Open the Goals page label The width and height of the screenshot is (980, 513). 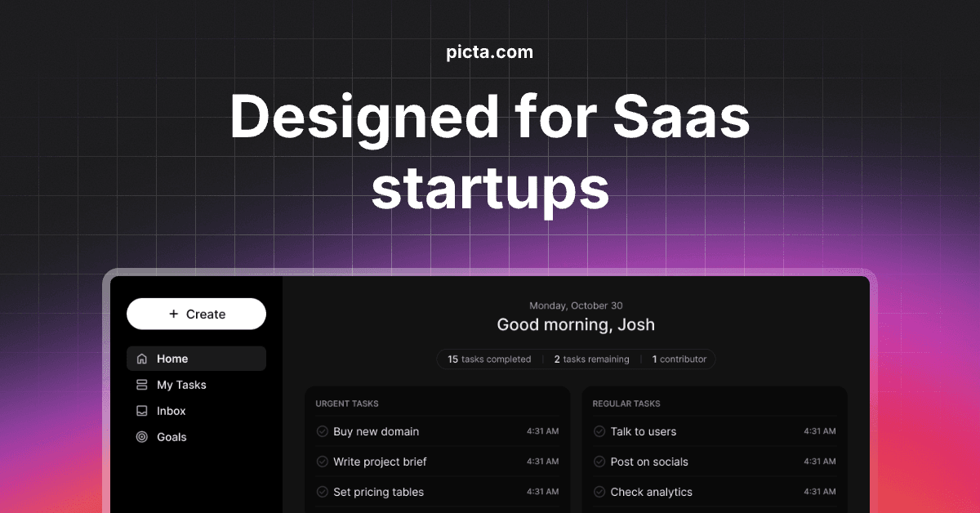coord(171,437)
